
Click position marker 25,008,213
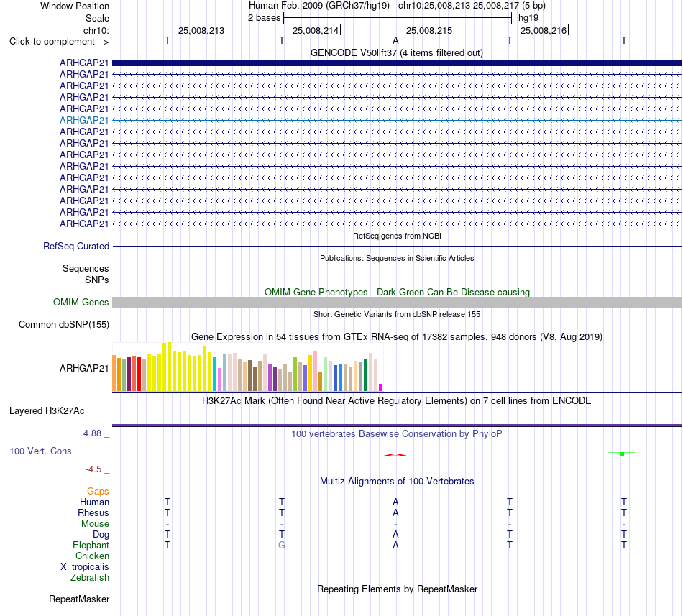coord(201,30)
